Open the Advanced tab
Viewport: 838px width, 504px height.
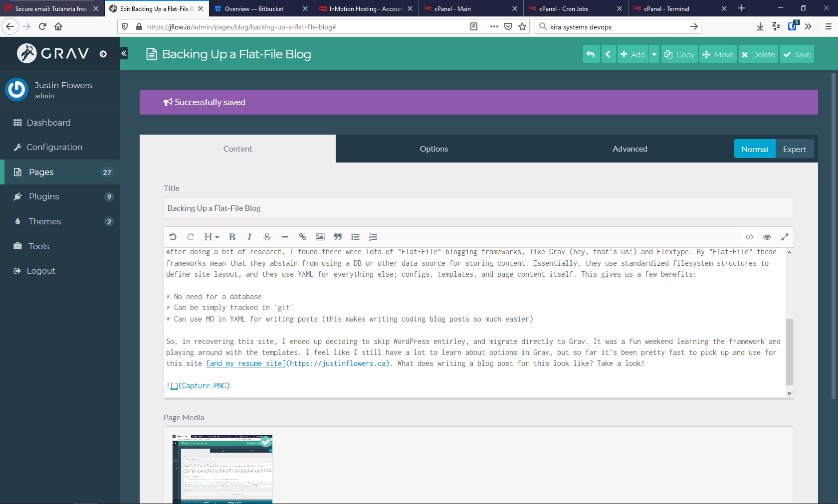[630, 149]
